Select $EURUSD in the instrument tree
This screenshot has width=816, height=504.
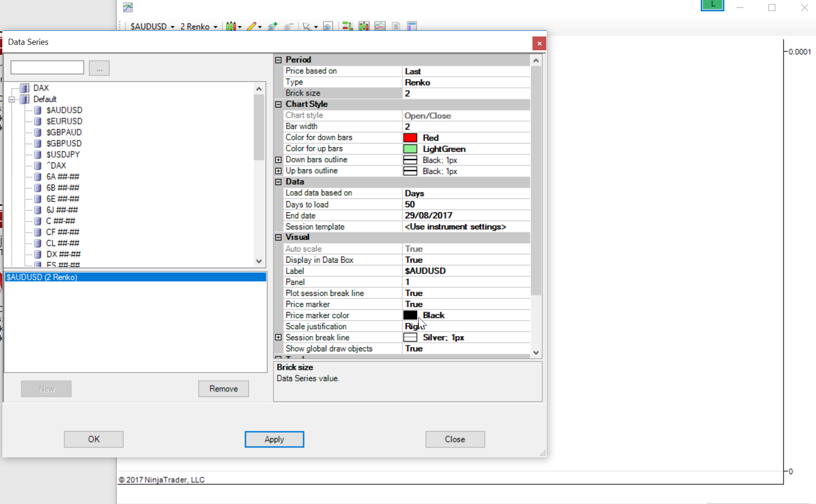pyautogui.click(x=64, y=121)
